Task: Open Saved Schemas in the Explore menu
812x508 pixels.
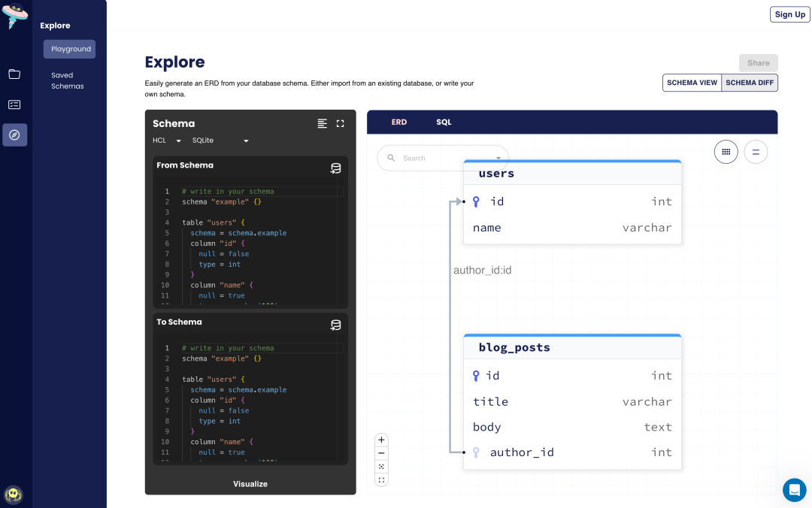Action: (68, 80)
